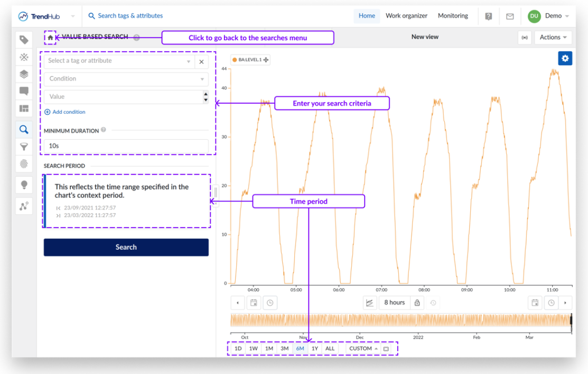
Task: Open the filter funnel sidebar icon
Action: 24,147
